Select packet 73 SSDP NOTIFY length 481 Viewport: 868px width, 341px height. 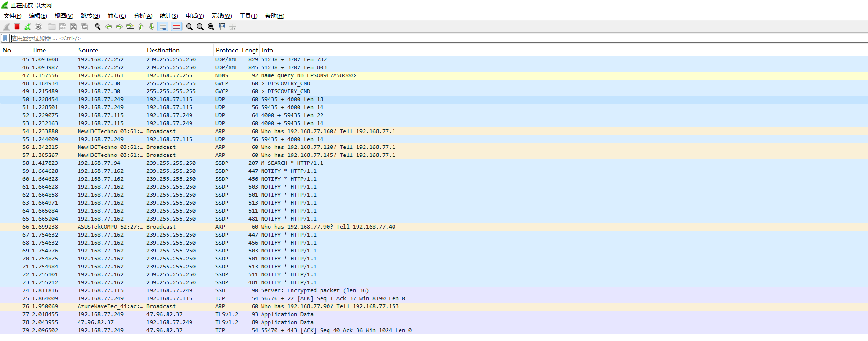(x=434, y=282)
